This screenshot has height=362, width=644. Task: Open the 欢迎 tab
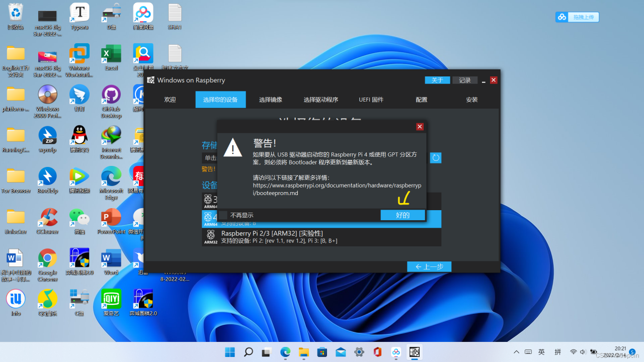pyautogui.click(x=170, y=100)
